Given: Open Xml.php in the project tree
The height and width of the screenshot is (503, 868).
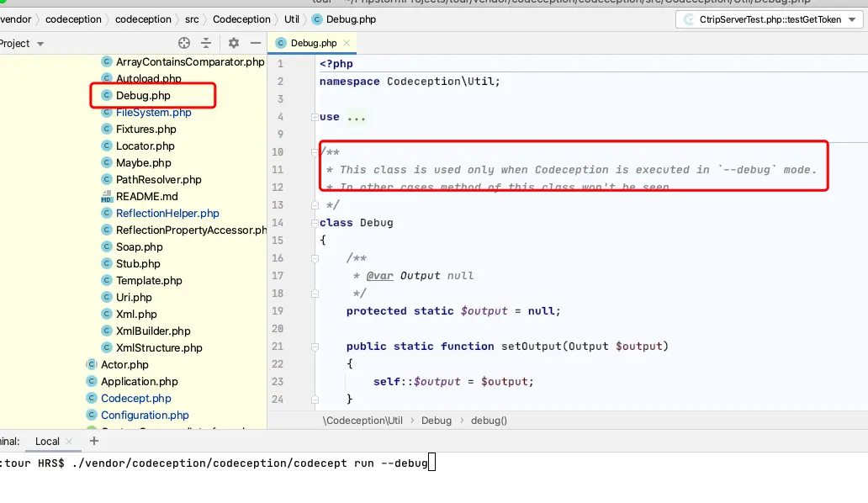Looking at the screenshot, I should tap(136, 315).
